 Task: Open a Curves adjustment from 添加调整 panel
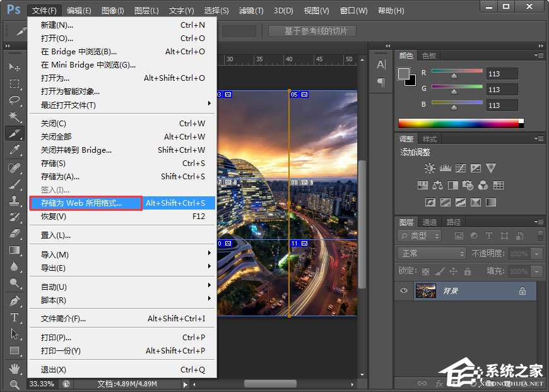460,167
